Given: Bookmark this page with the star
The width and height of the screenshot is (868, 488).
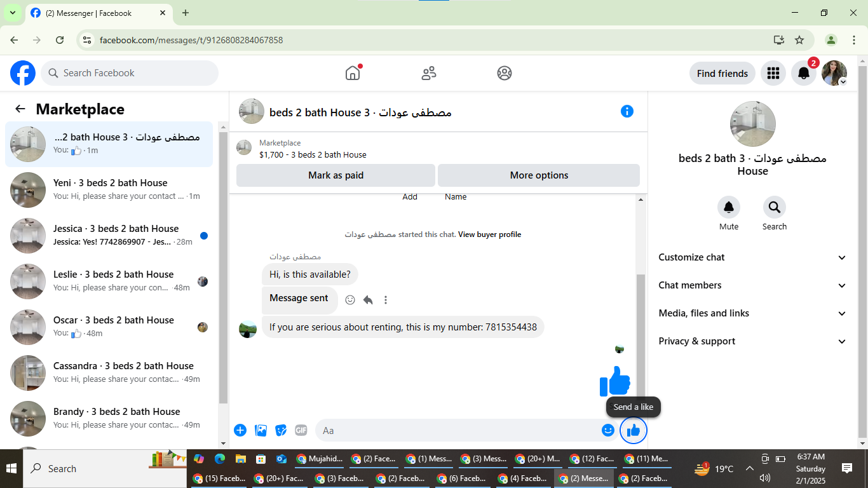Looking at the screenshot, I should [x=799, y=40].
